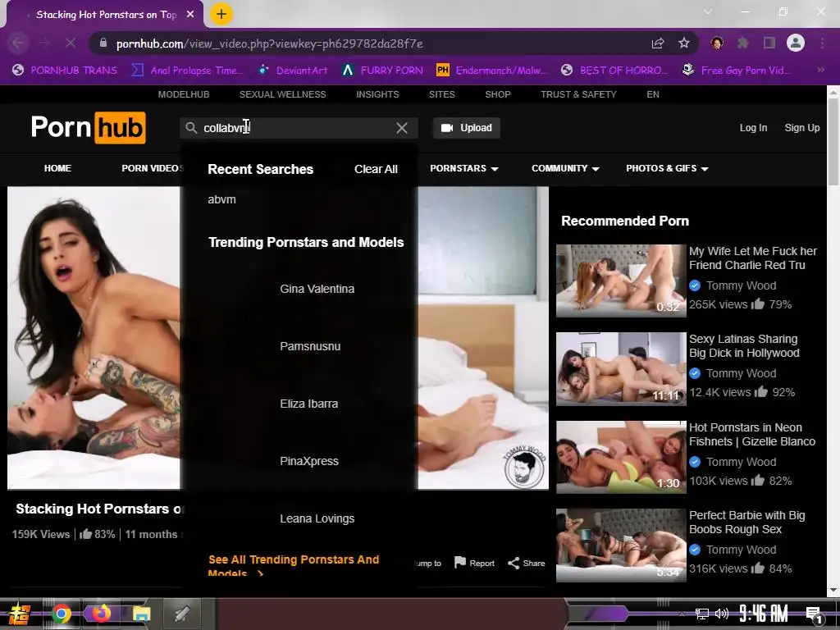Select PinaXpress from trending list
Image resolution: width=840 pixels, height=630 pixels.
click(309, 461)
